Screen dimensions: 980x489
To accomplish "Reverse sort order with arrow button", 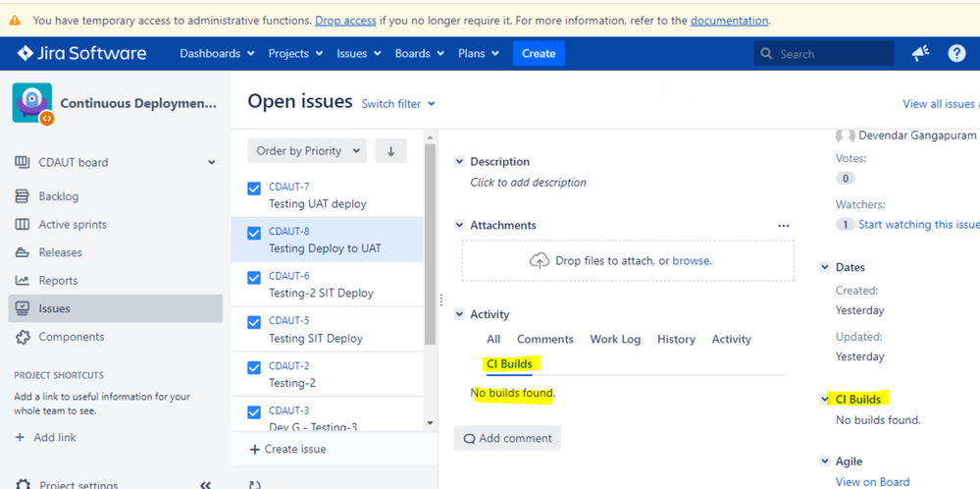I will click(x=390, y=150).
